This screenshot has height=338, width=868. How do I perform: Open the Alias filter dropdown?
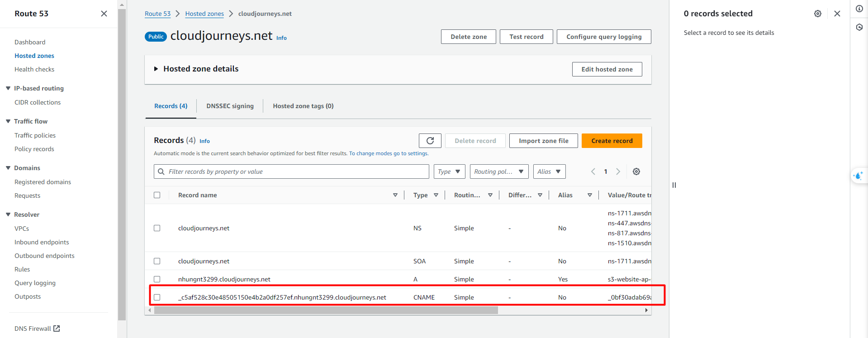click(x=549, y=171)
